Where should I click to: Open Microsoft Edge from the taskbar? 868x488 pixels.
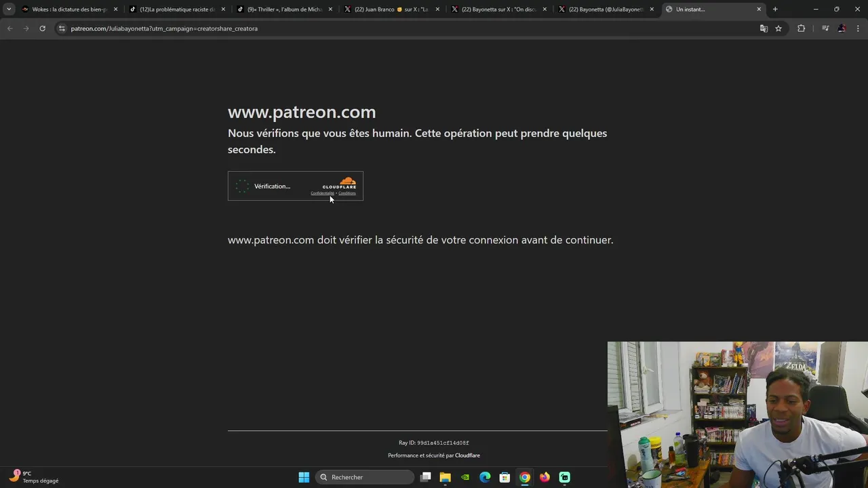coord(485,477)
